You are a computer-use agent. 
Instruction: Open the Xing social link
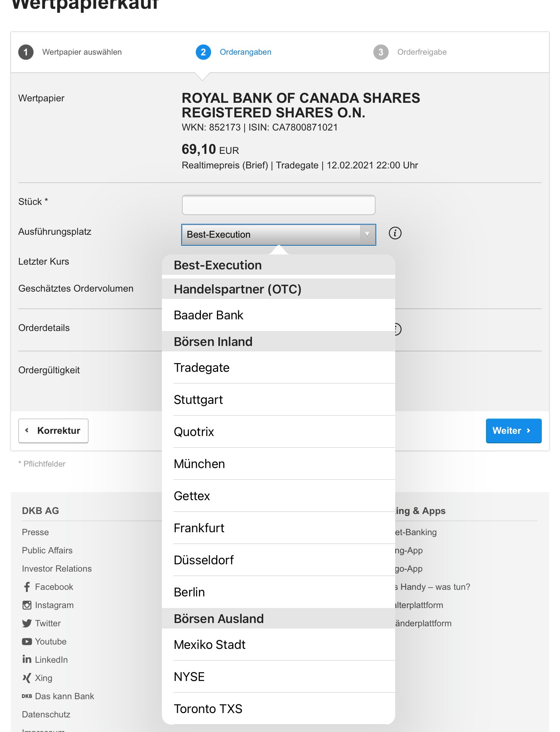pyautogui.click(x=43, y=678)
